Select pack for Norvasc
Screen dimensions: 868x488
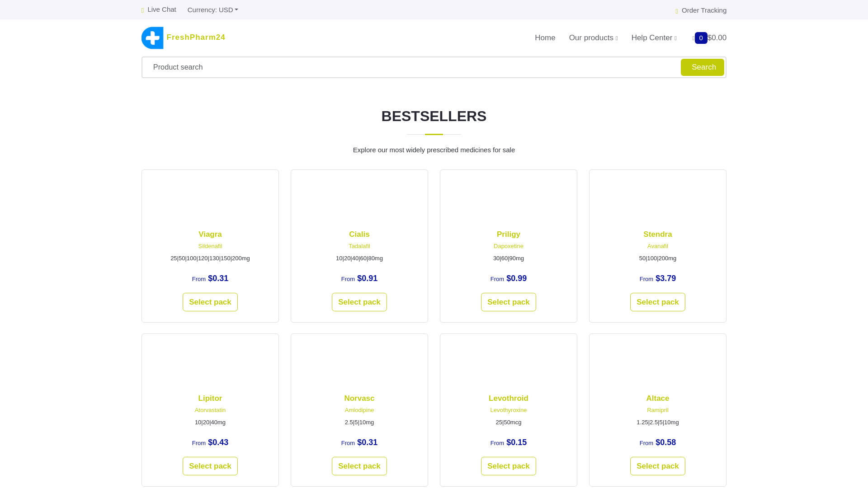point(359,466)
